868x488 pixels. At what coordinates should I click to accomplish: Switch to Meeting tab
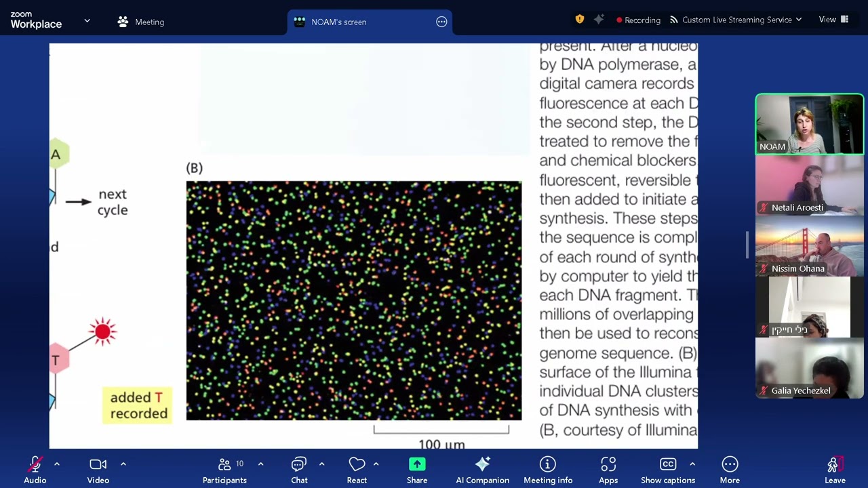point(141,22)
